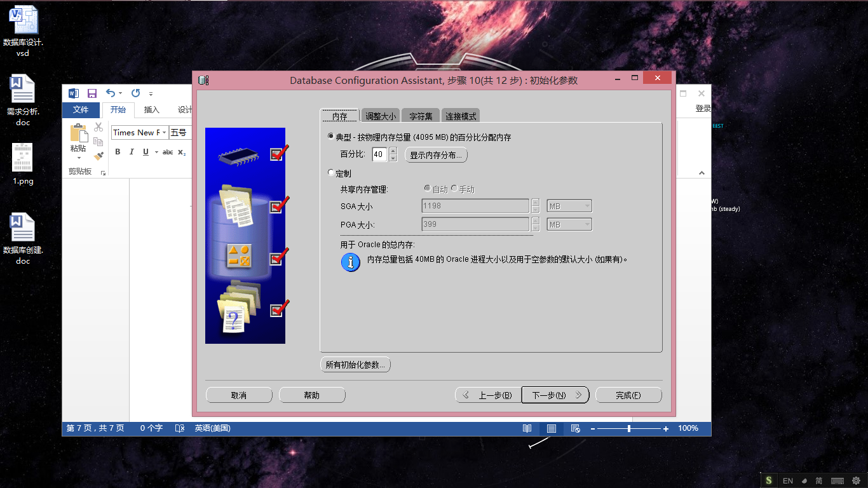
Task: Switch to the 内存 tab
Action: pos(340,116)
